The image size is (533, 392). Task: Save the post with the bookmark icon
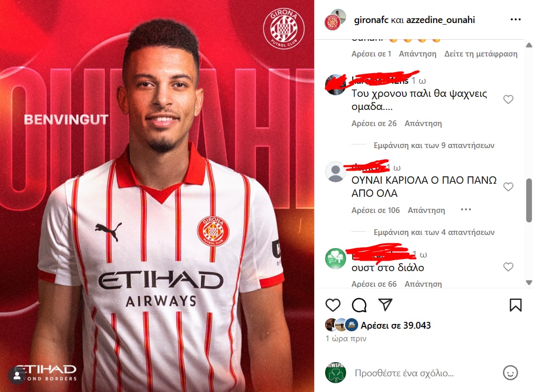pos(515,305)
